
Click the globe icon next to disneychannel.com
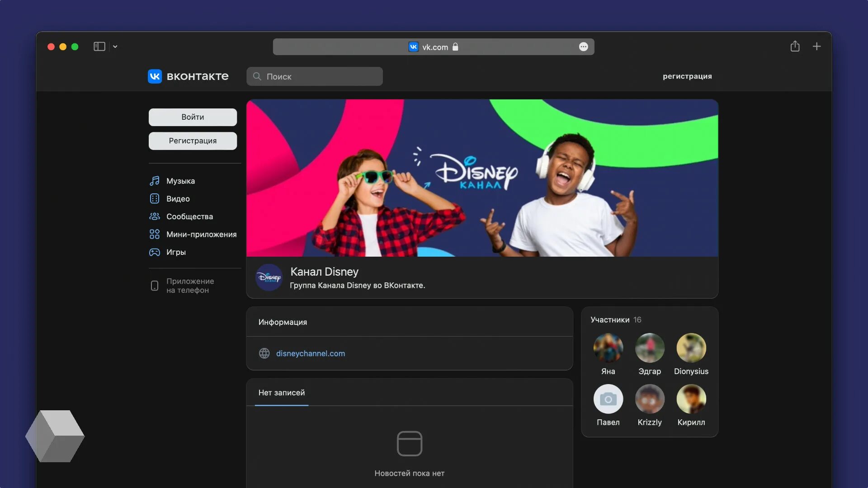click(x=264, y=353)
